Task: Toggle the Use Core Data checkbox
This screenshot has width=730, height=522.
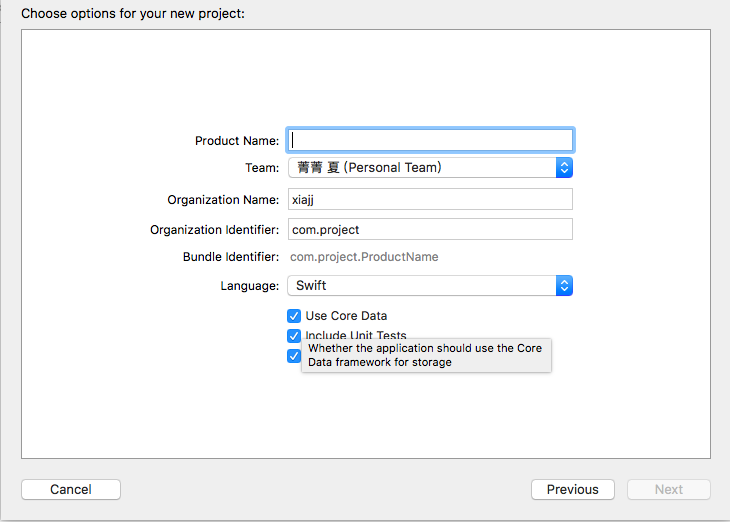Action: pyautogui.click(x=294, y=316)
